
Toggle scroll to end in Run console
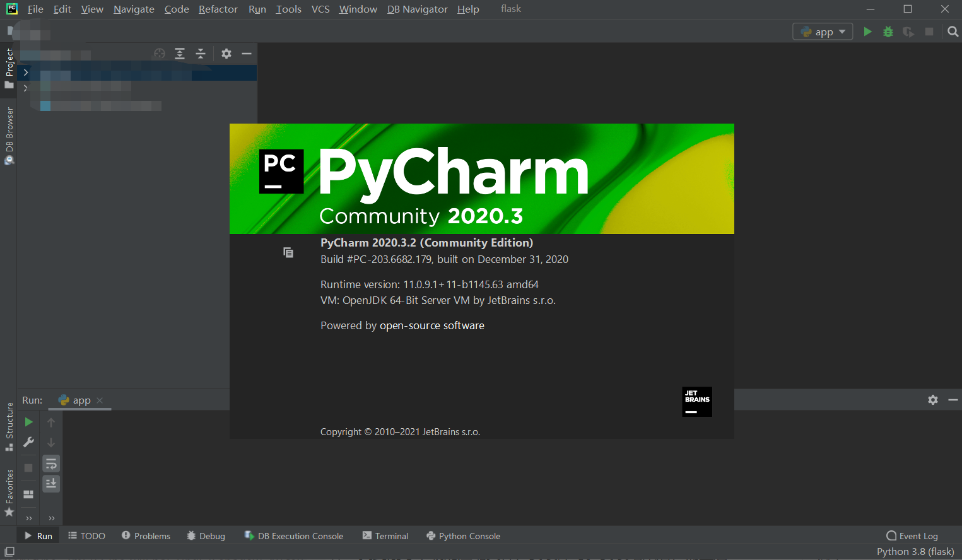pos(51,484)
